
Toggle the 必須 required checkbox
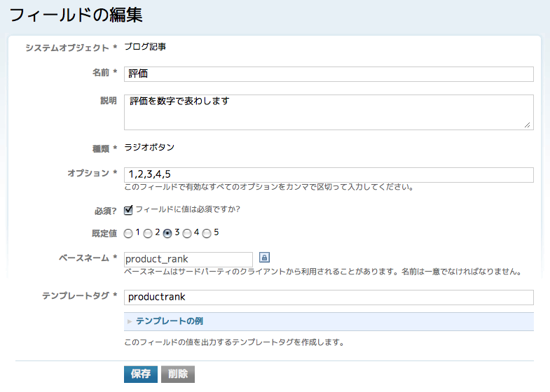tap(128, 210)
